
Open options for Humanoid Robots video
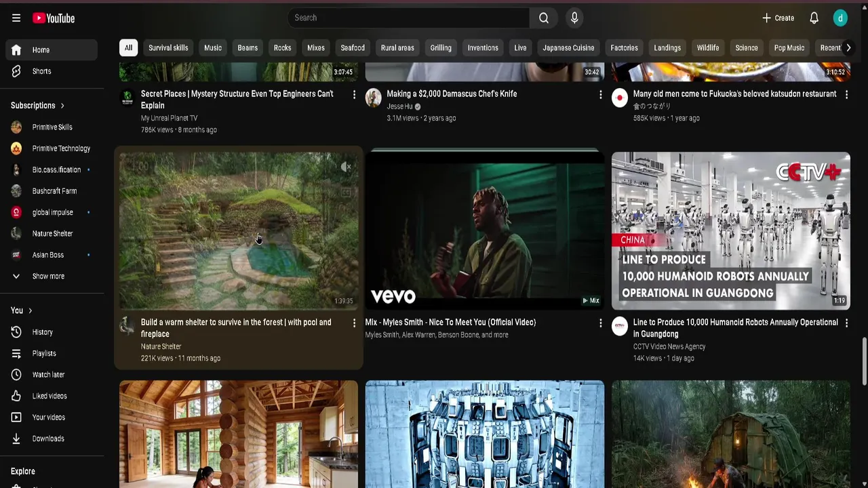(x=846, y=323)
